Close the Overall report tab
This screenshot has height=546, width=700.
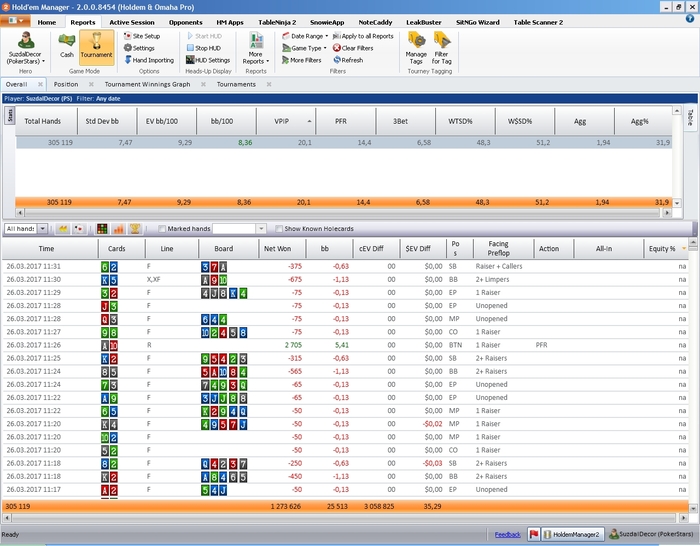(x=40, y=84)
